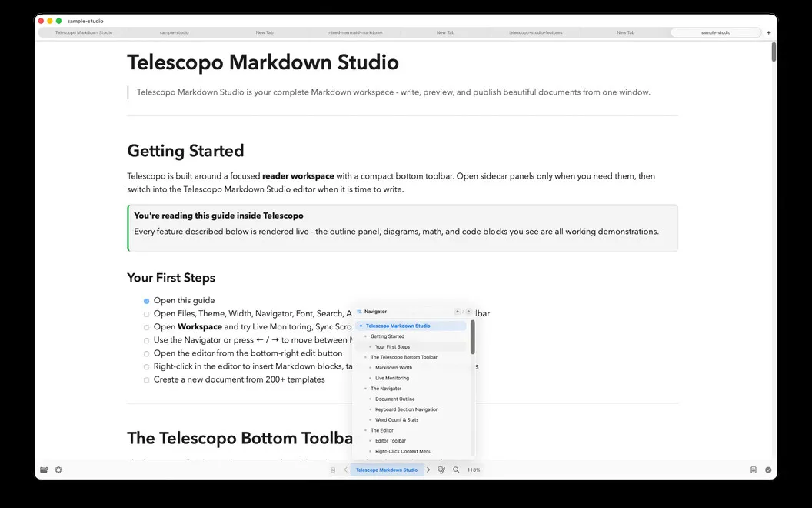Click the main document vertical scrollbar thumb

pyautogui.click(x=774, y=52)
